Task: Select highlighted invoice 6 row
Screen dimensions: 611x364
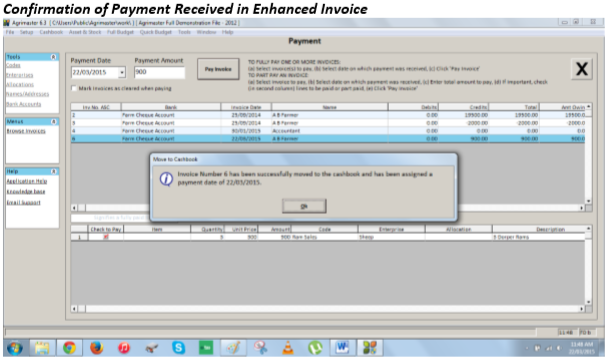Action: click(x=328, y=139)
